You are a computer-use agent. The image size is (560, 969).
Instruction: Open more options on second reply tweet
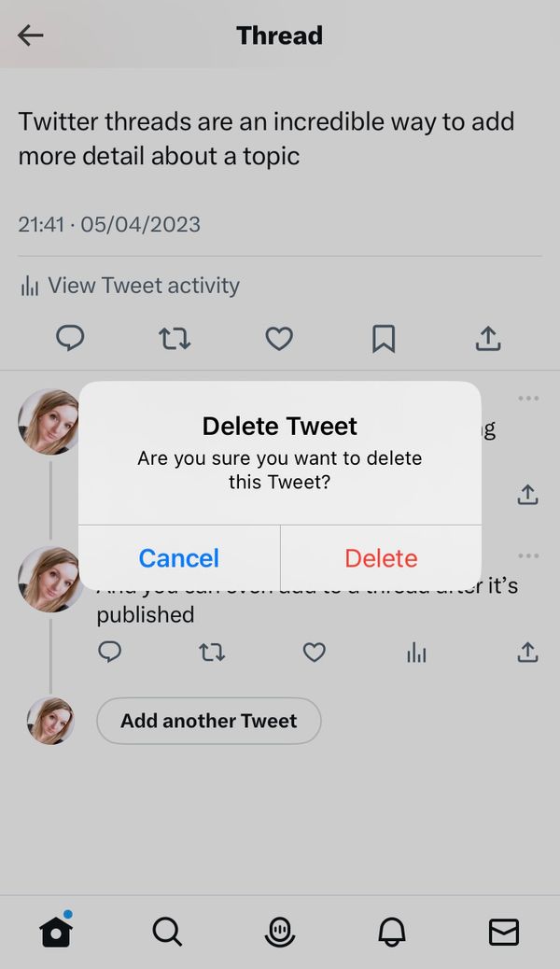(x=528, y=555)
